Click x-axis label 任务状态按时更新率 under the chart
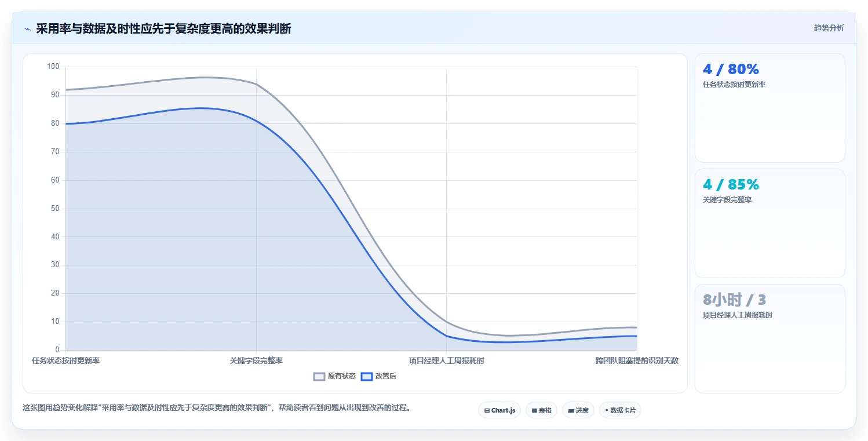The height and width of the screenshot is (441, 868). (65, 360)
